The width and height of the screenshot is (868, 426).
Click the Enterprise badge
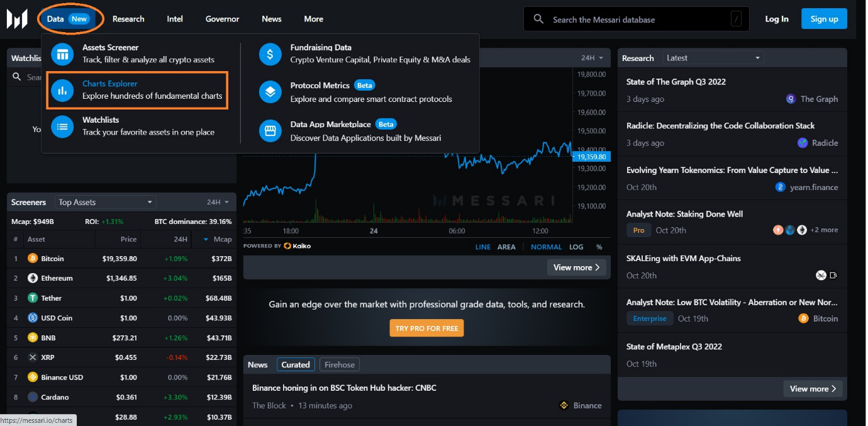650,318
